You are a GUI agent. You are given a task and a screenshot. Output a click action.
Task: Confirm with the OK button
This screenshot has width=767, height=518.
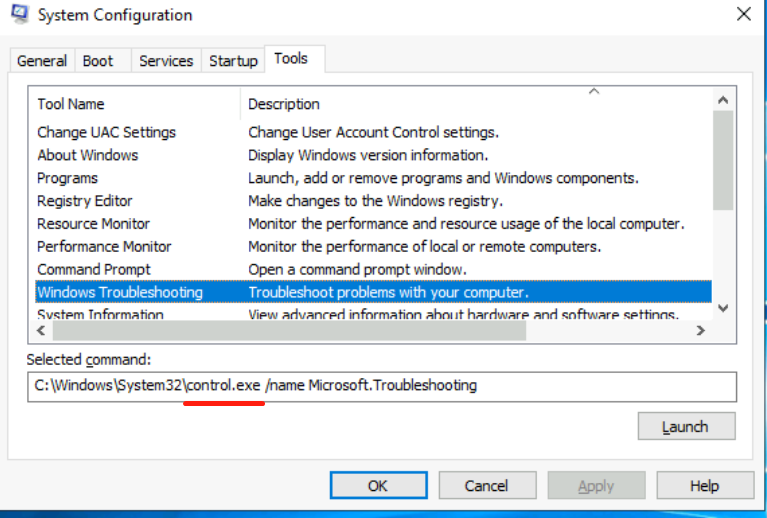click(x=377, y=486)
